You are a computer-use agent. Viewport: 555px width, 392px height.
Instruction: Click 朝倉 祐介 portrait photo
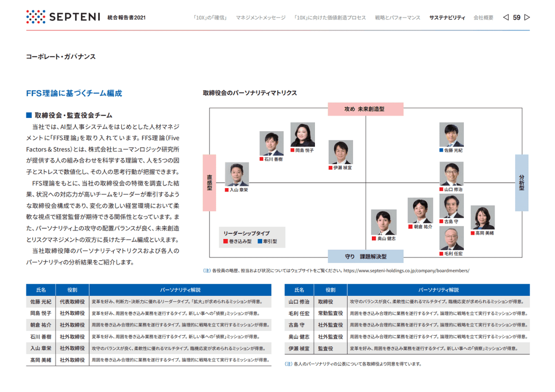pyautogui.click(x=420, y=211)
